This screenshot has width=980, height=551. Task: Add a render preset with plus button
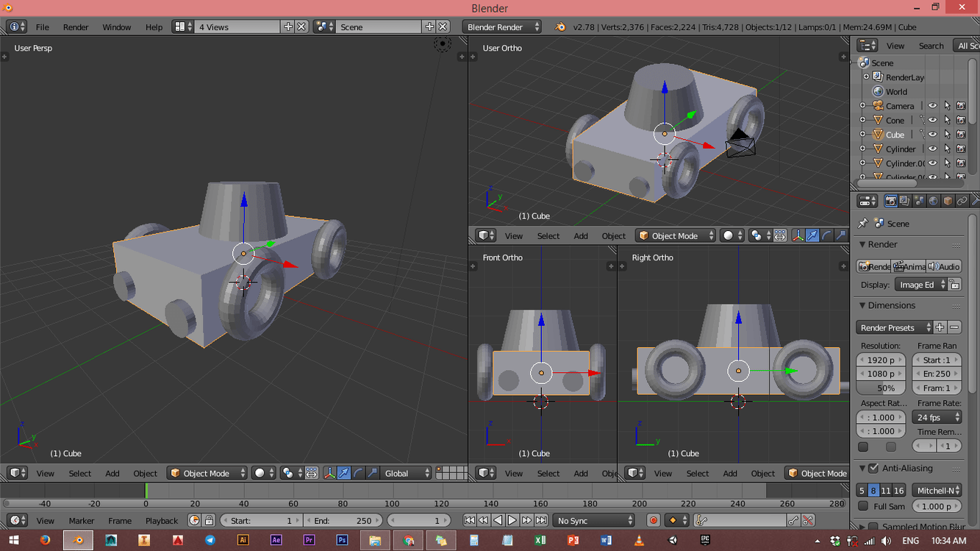pos(940,327)
